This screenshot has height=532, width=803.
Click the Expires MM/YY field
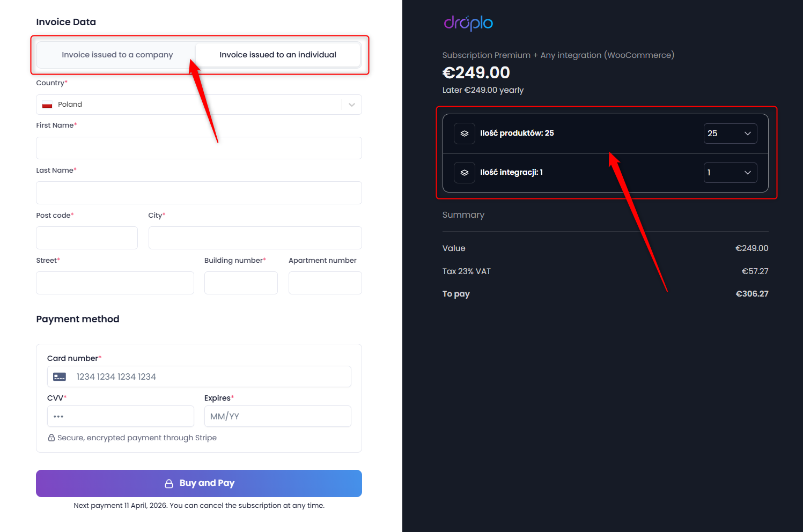(278, 416)
